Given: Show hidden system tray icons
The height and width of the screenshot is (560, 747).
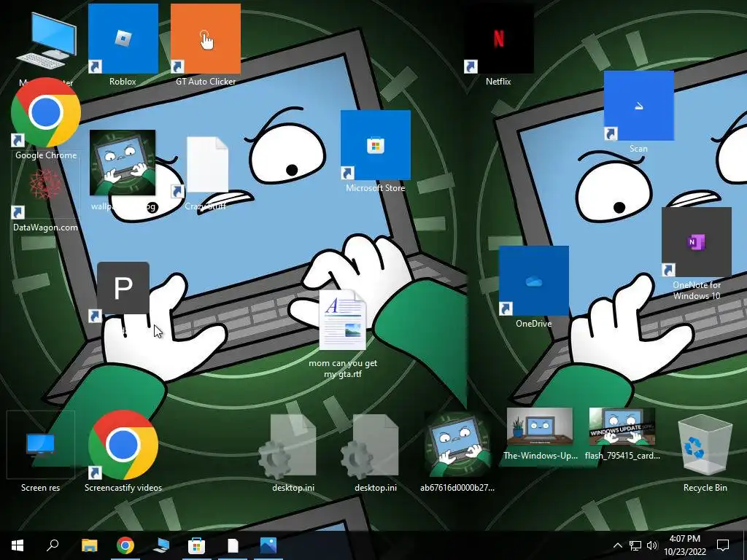Looking at the screenshot, I should (617, 545).
